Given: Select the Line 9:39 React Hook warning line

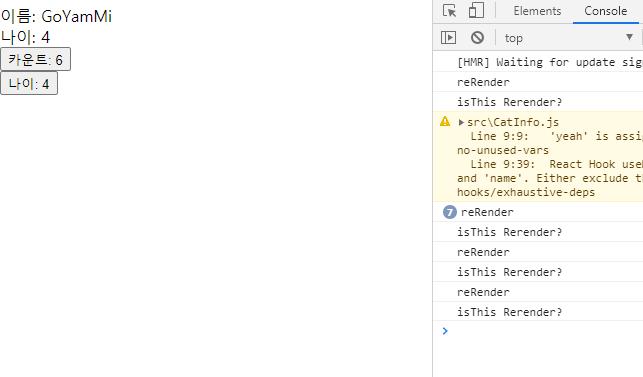Looking at the screenshot, I should click(x=556, y=165).
